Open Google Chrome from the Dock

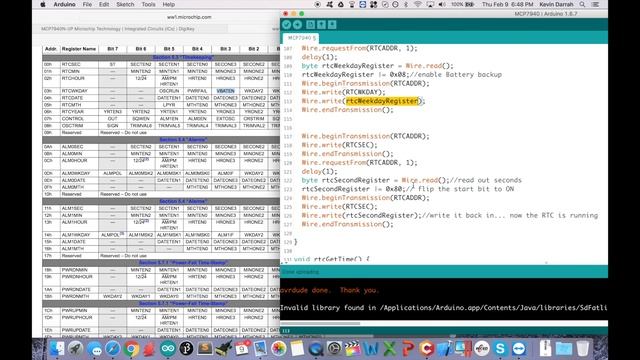click(x=131, y=348)
